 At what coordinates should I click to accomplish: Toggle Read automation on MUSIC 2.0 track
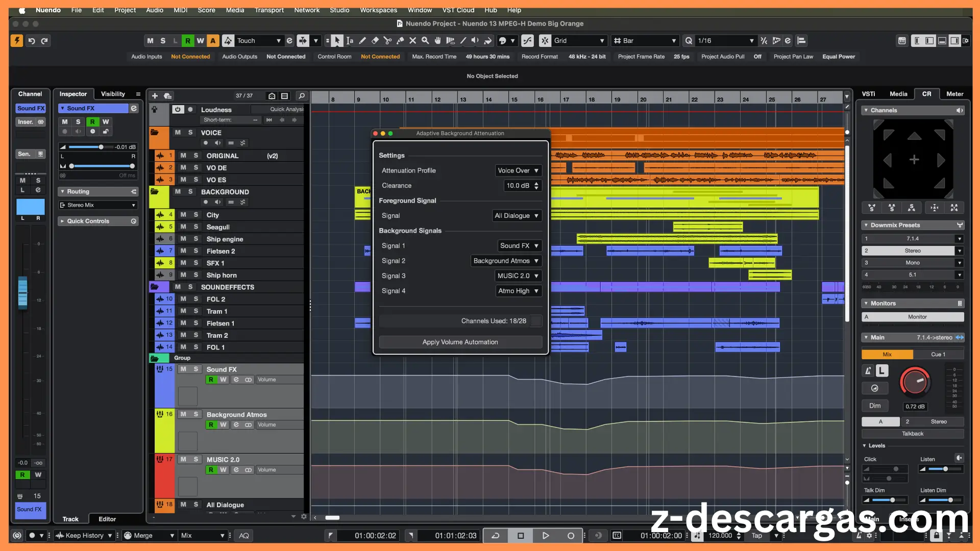(211, 470)
